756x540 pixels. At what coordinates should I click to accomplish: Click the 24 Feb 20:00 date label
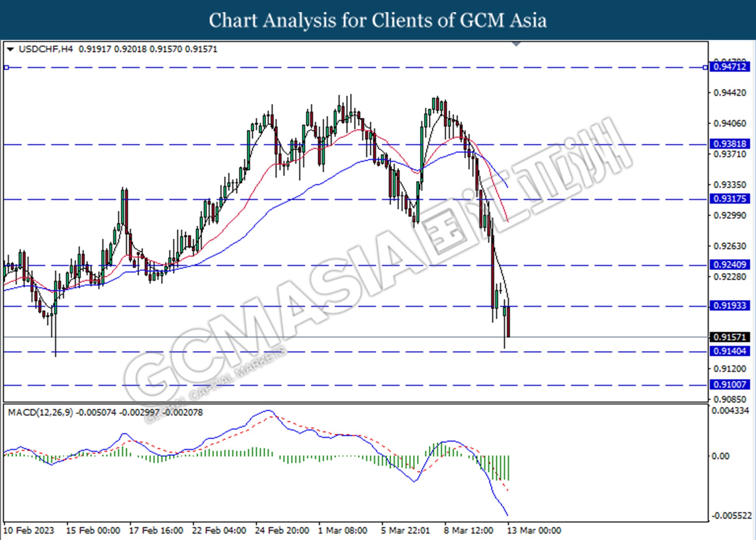[x=282, y=531]
